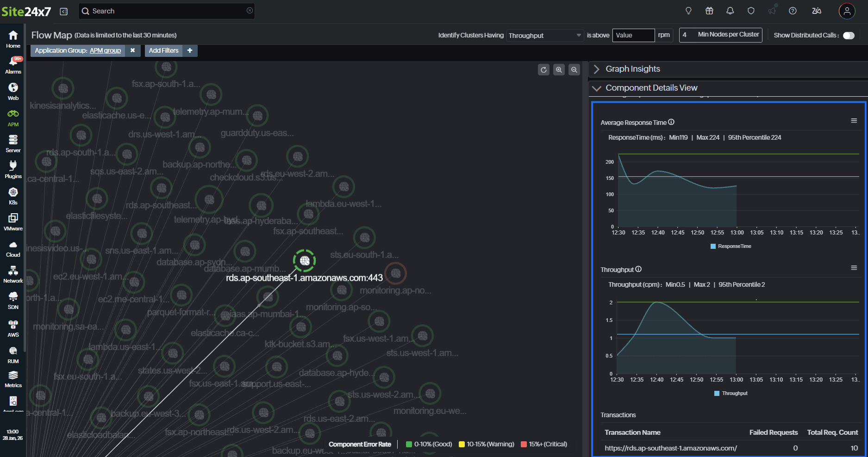Click the Add Filters button

(x=163, y=51)
